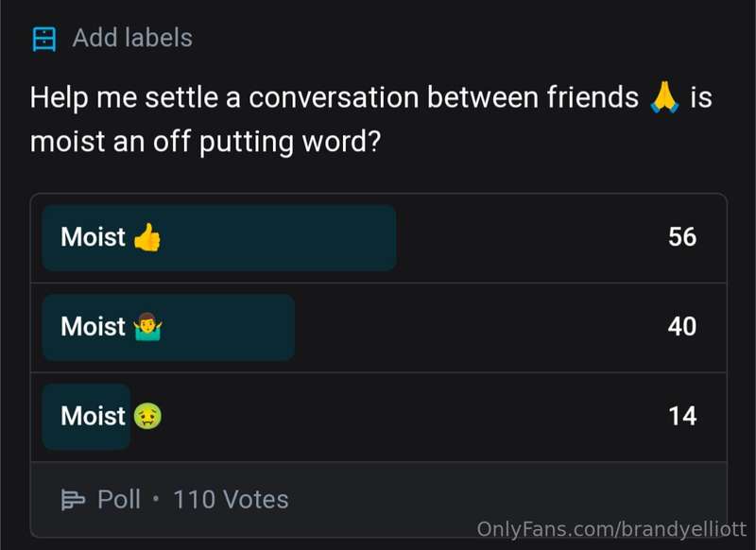Click the Add labels drawer icon
This screenshot has width=756, height=550.
pyautogui.click(x=43, y=39)
